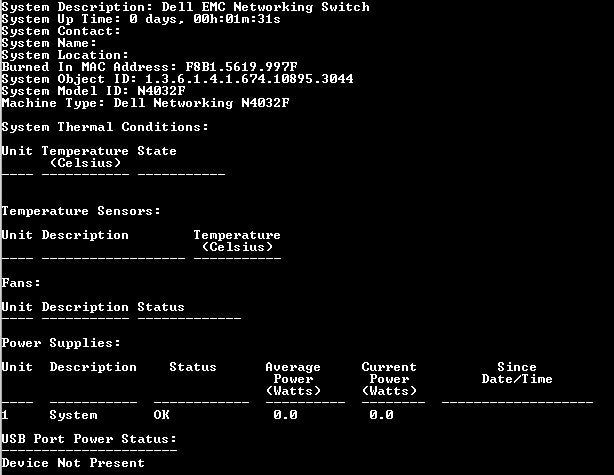Click the 'System Description: Dell EMC Networking Switch' line
This screenshot has width=614, height=475.
[186, 7]
